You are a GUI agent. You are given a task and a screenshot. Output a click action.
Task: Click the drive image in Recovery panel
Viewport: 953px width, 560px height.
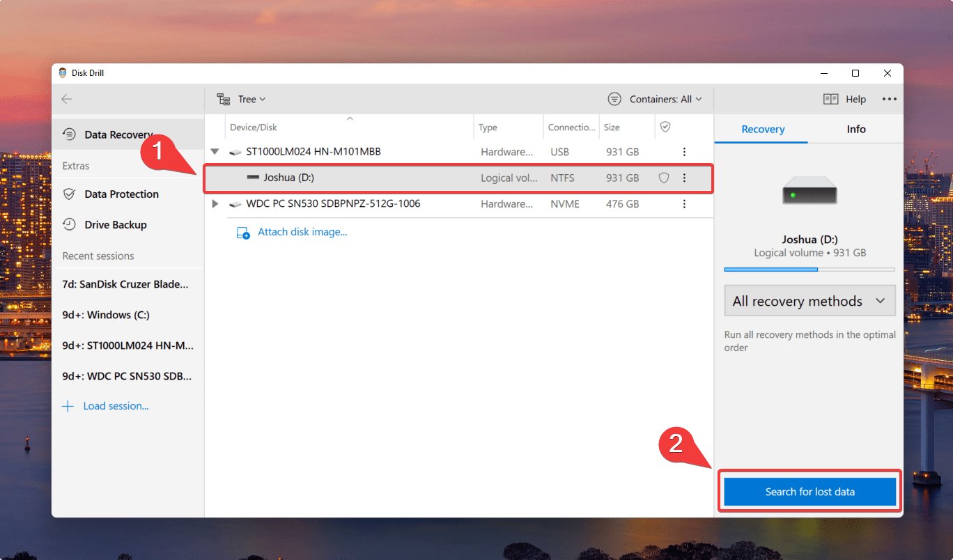click(x=809, y=189)
